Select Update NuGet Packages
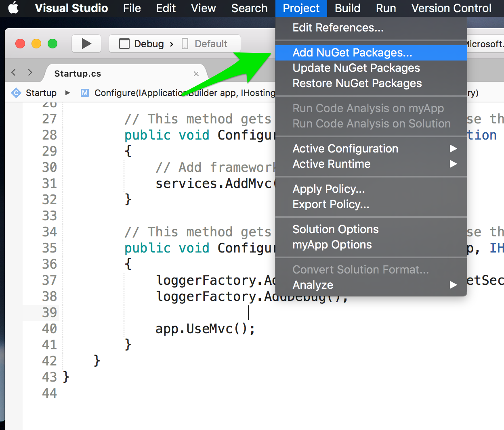This screenshot has width=504, height=430. 371,68
